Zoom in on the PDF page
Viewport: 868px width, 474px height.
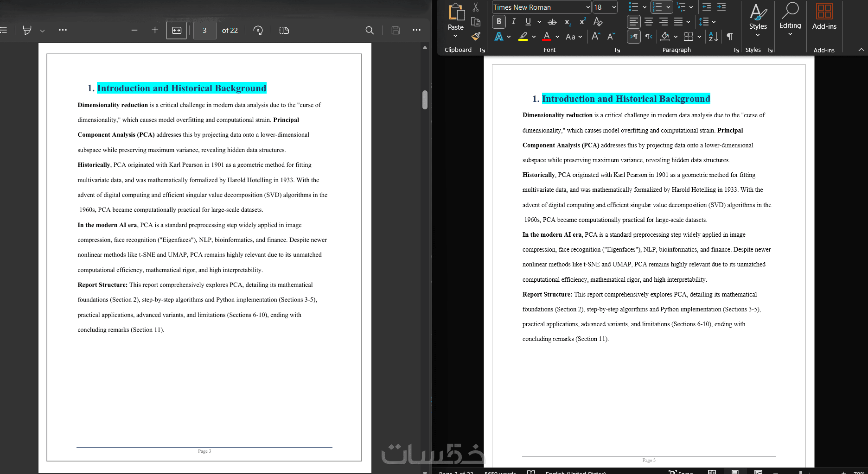coord(155,30)
